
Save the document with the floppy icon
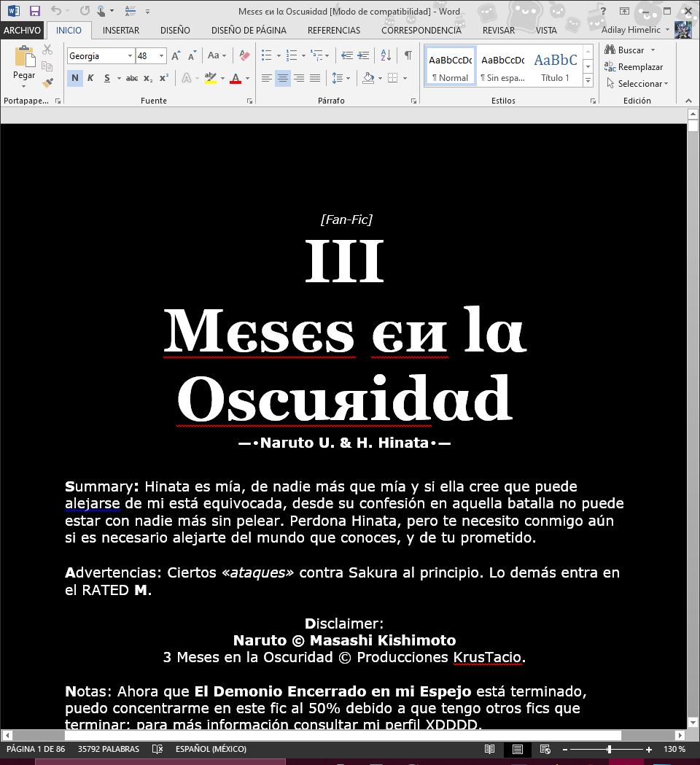(x=34, y=11)
